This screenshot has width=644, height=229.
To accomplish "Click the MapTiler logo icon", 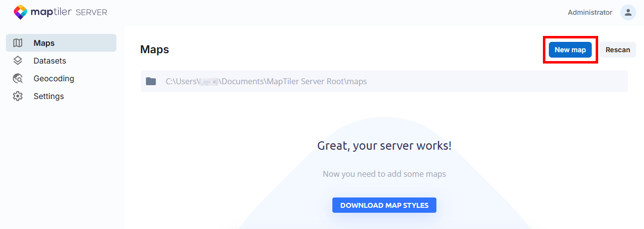I will [20, 12].
